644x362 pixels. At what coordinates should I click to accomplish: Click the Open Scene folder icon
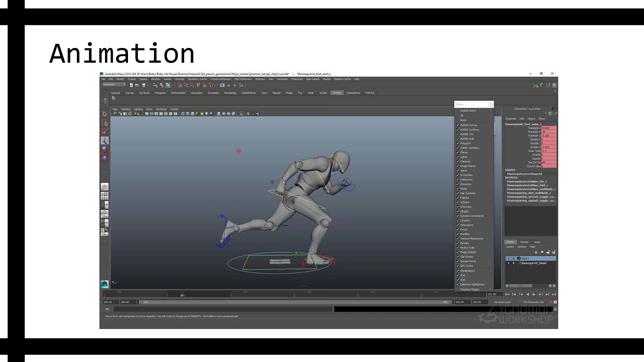137,85
